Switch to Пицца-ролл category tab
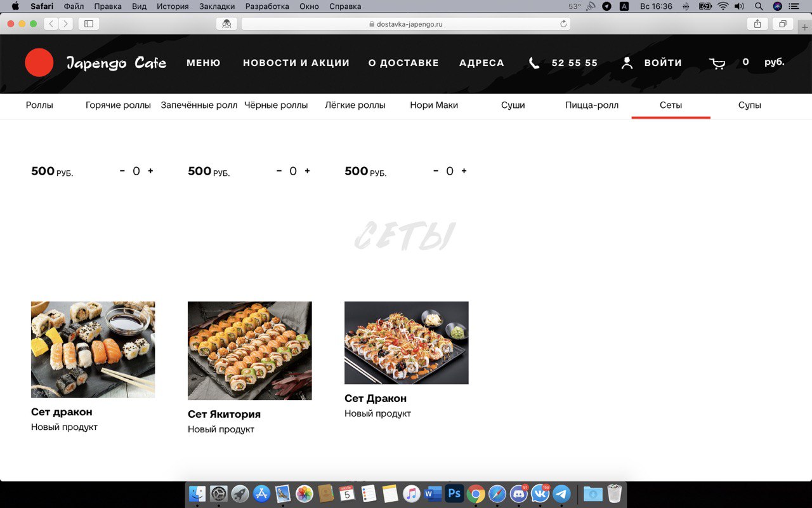This screenshot has width=812, height=508. pos(592,105)
